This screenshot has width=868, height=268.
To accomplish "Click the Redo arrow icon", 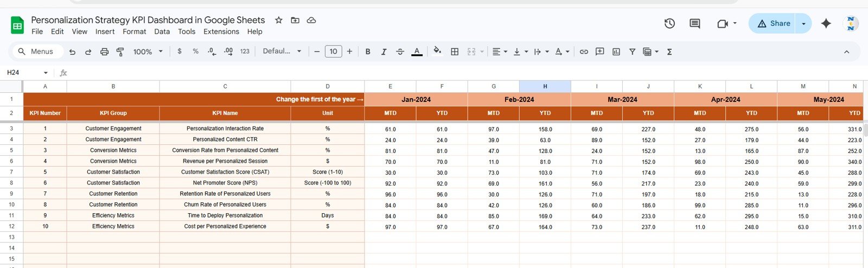I will coord(88,52).
